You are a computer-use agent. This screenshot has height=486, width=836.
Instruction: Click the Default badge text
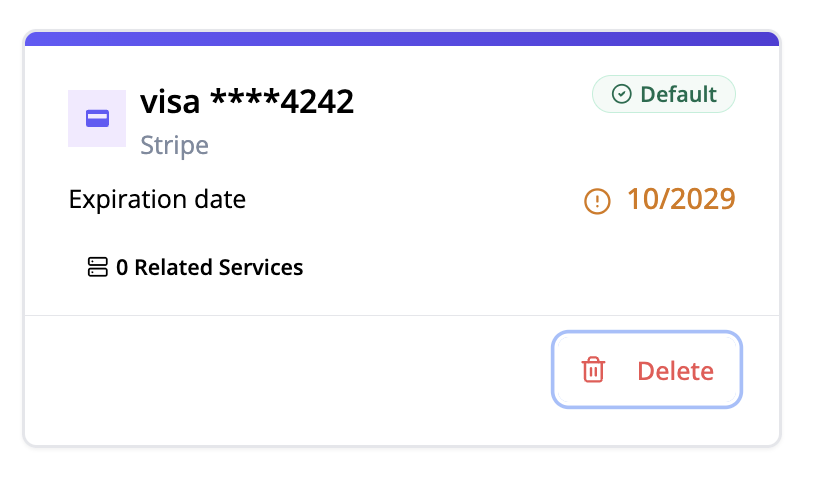(x=678, y=95)
